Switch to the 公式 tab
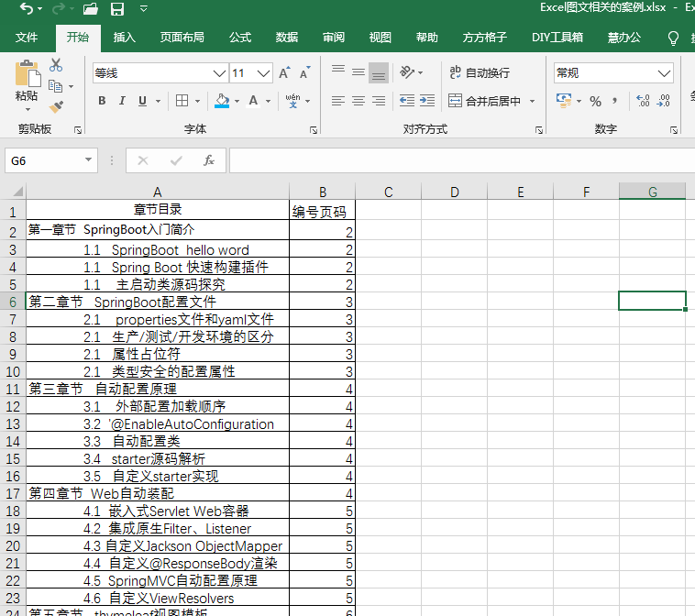Viewport: 695px width, 616px height. (x=240, y=38)
